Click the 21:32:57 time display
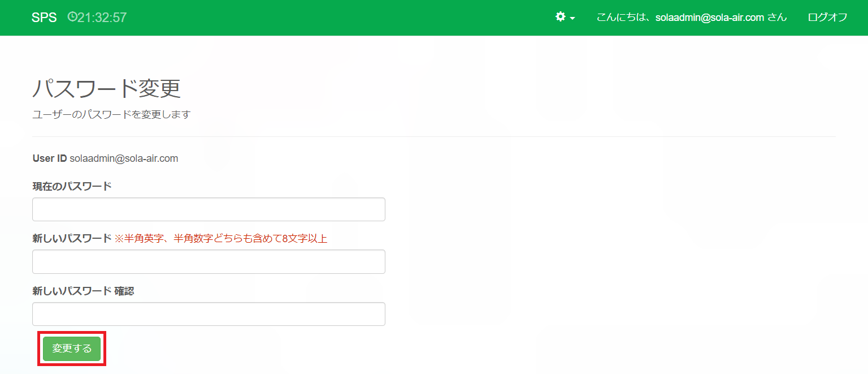Viewport: 868px width, 374px height. [102, 18]
